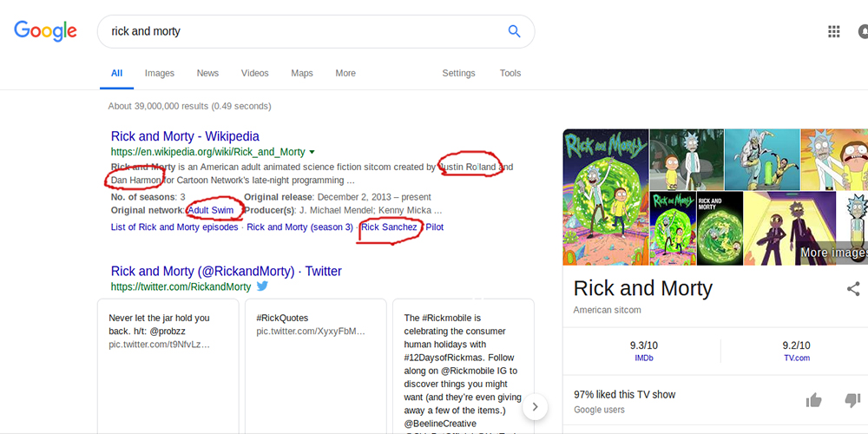
Task: Click the 9.3/10 rating text
Action: click(x=644, y=345)
